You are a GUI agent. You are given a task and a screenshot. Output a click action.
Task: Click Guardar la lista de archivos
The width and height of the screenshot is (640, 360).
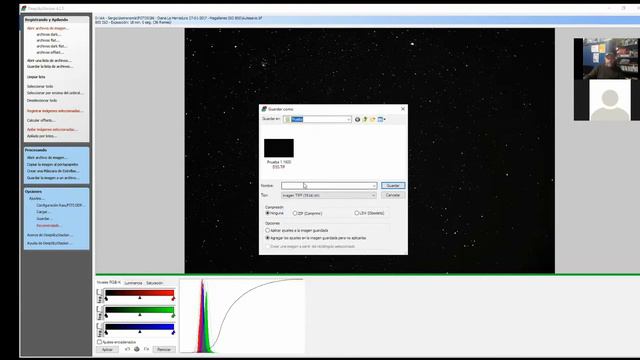point(50,66)
